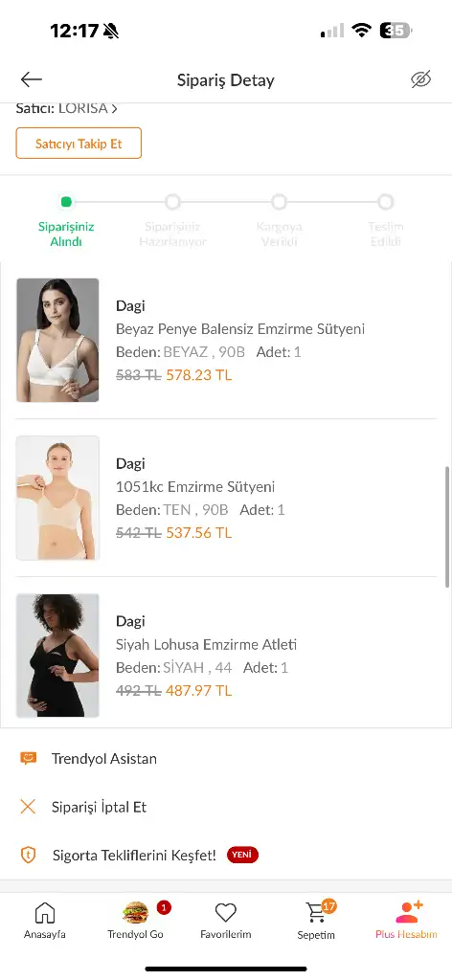
Task: Toggle the hide-details eye icon
Action: pyautogui.click(x=420, y=80)
